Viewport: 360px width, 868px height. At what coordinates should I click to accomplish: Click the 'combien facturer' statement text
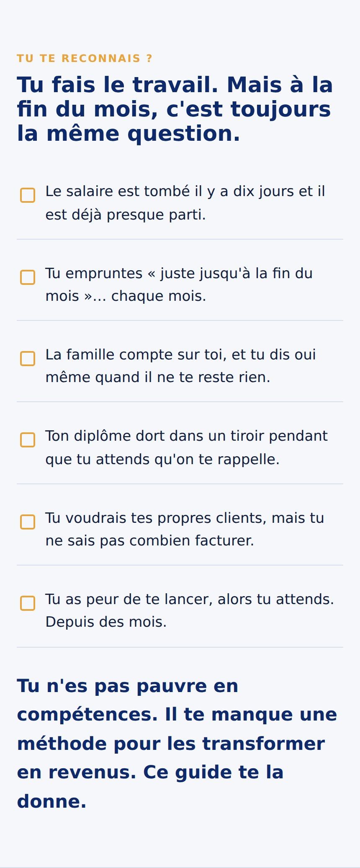tap(185, 529)
